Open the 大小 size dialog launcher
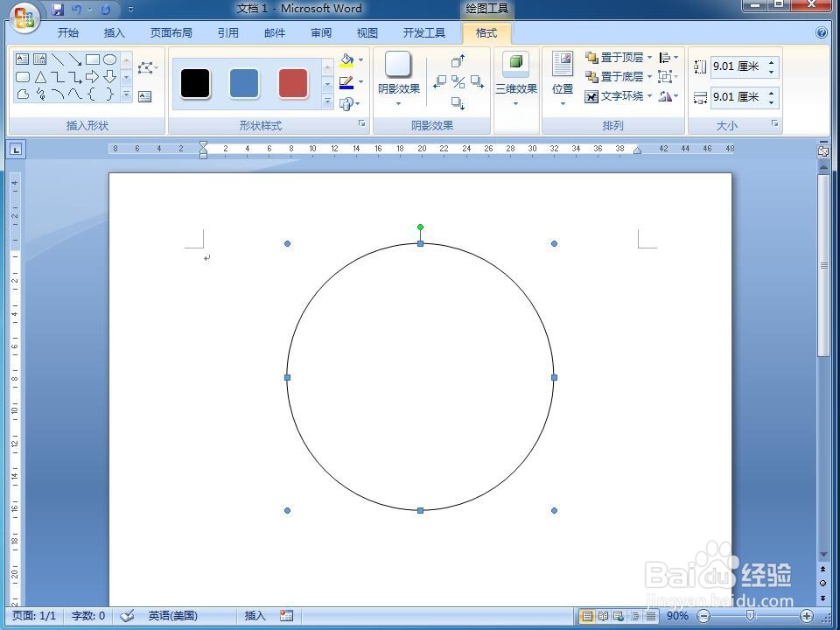Image resolution: width=840 pixels, height=630 pixels. [x=774, y=123]
